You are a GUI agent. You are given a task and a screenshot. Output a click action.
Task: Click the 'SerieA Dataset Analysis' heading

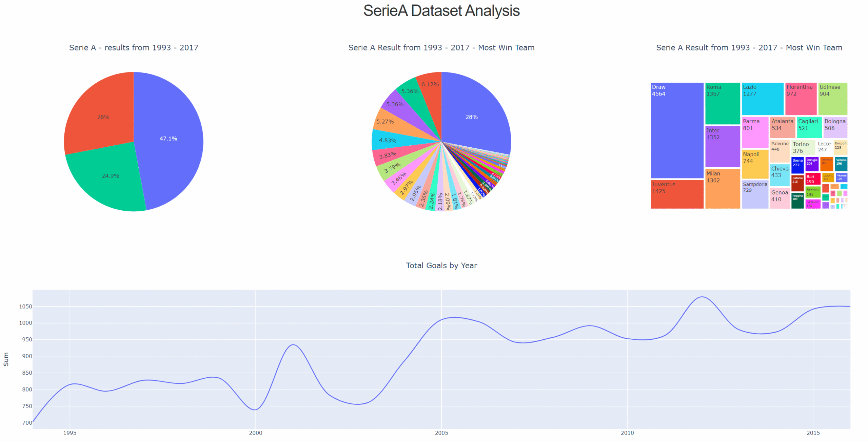[441, 10]
